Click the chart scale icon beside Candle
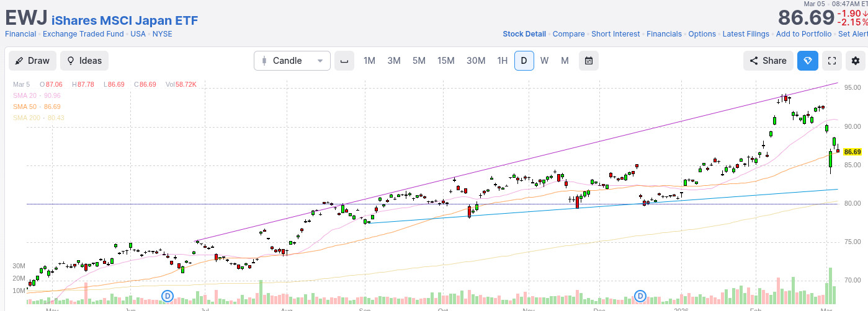Viewport: 868px width, 311px height. point(344,61)
